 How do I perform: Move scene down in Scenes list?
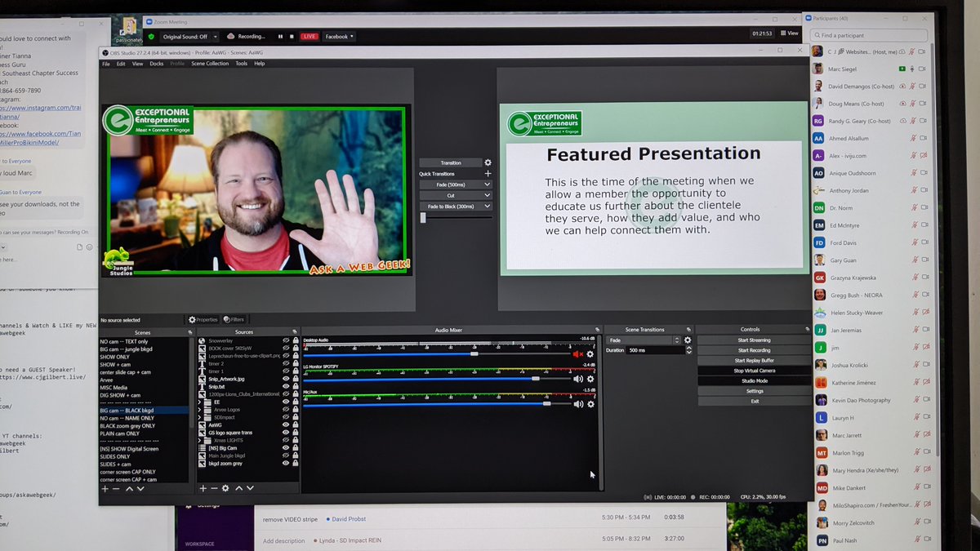(x=140, y=488)
